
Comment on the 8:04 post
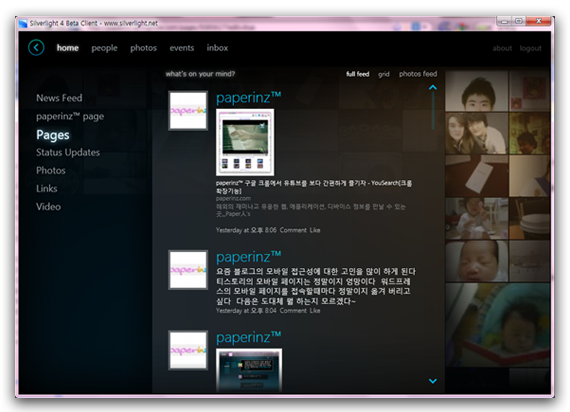tap(293, 311)
